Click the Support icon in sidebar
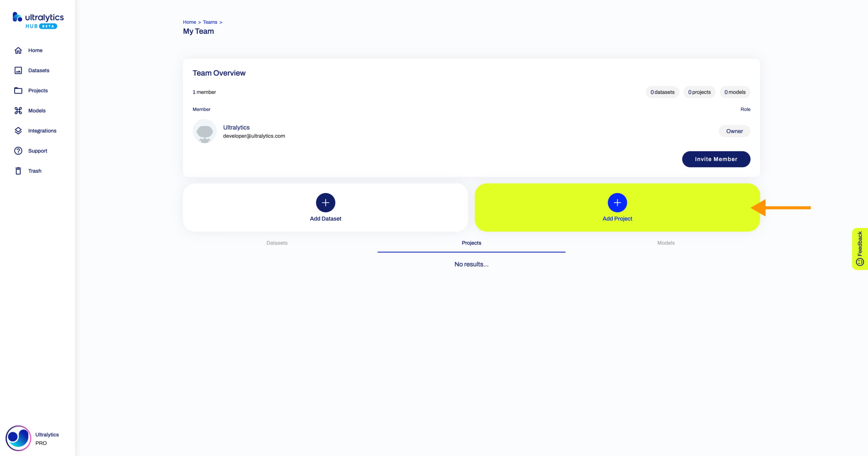The height and width of the screenshot is (456, 868). point(18,150)
